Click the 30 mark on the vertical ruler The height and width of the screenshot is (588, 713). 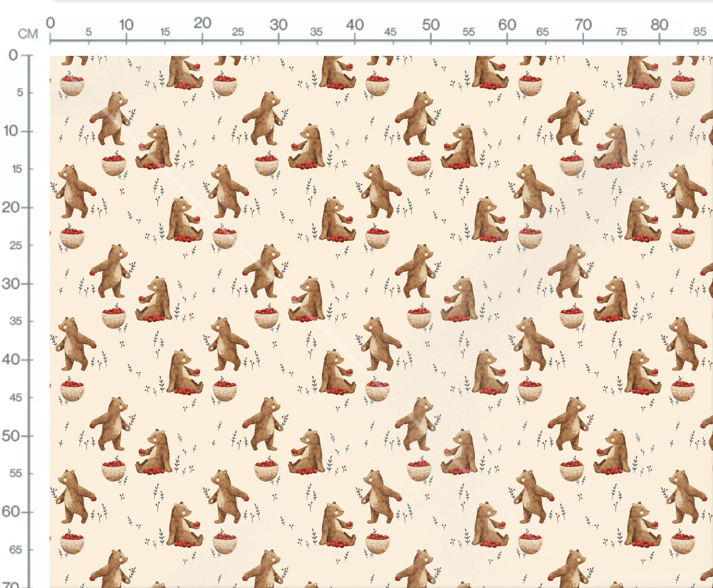pos(11,284)
